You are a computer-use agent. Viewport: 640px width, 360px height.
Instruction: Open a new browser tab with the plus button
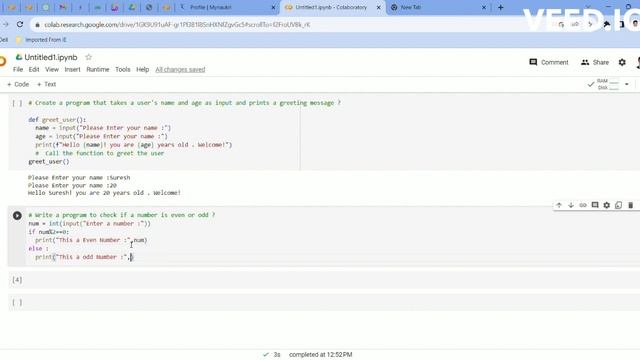click(500, 7)
